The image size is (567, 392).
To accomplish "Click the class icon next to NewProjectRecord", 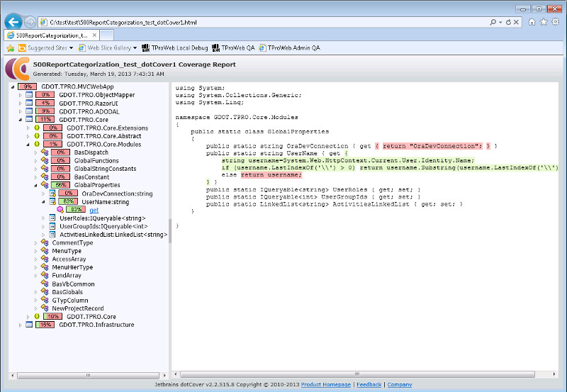I will click(45, 308).
